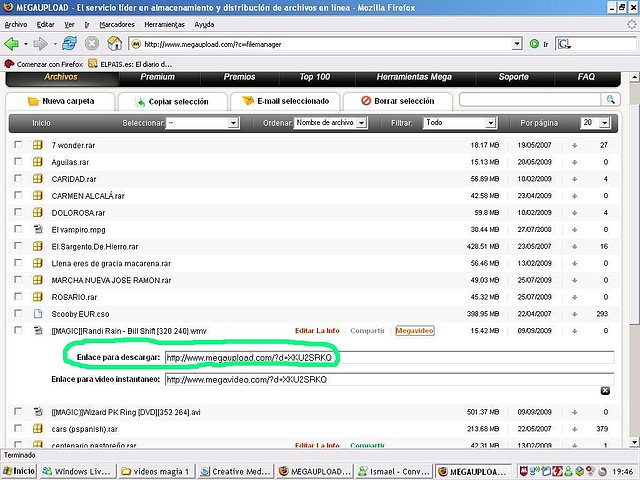Viewport: 640px width, 480px height.
Task: Click document icon of Scooby EUR.cso
Action: point(38,313)
